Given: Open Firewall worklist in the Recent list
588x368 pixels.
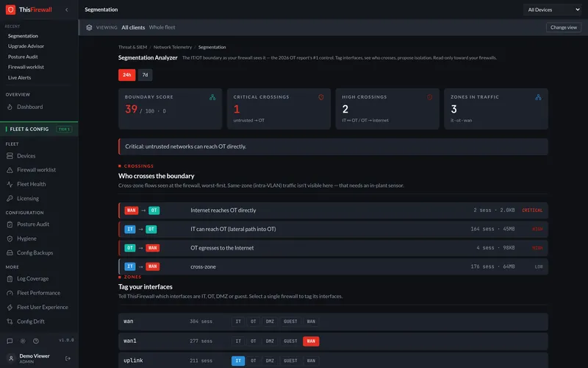Looking at the screenshot, I should coord(26,67).
